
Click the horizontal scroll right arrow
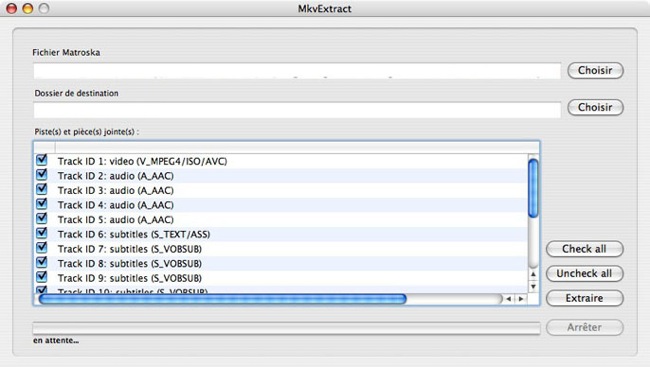[521, 299]
